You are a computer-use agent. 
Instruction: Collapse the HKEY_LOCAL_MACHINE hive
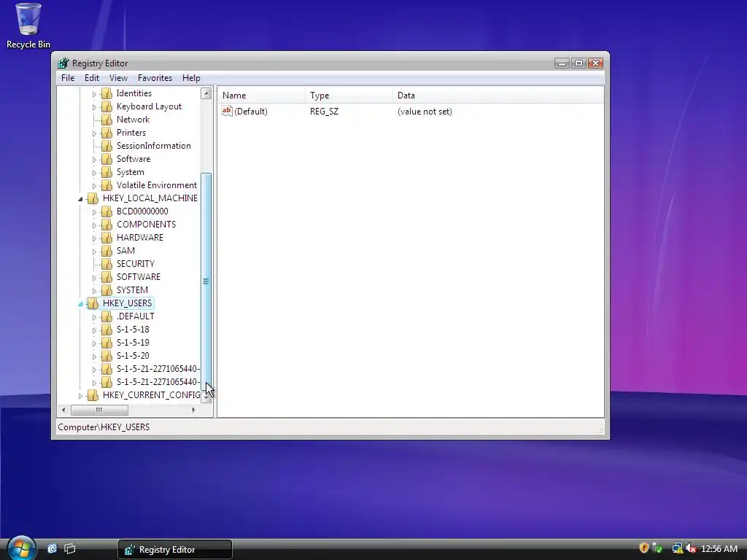point(80,199)
